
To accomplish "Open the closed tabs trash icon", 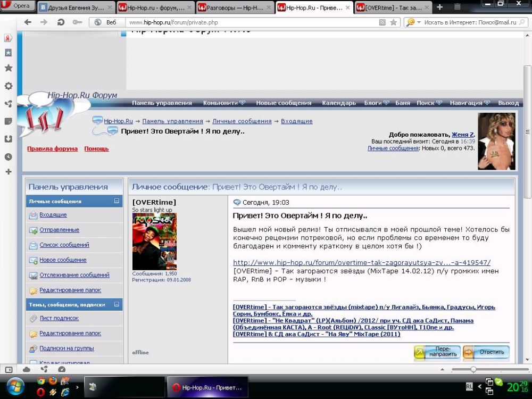I will pos(457,7).
